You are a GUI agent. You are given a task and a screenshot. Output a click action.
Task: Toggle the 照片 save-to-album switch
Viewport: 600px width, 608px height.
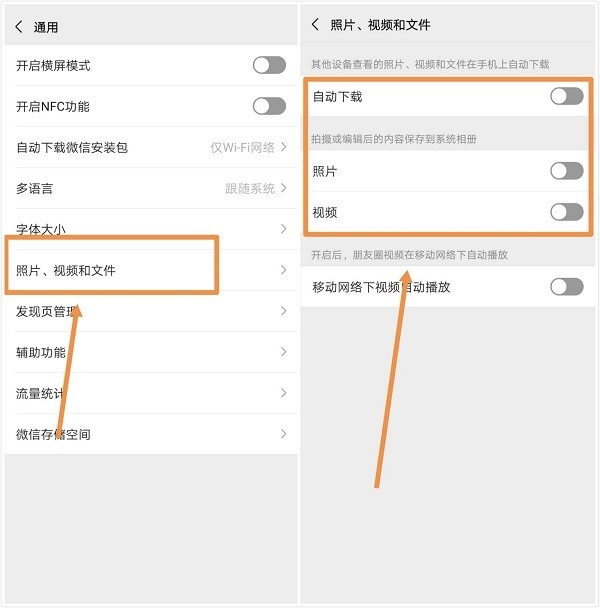point(566,171)
